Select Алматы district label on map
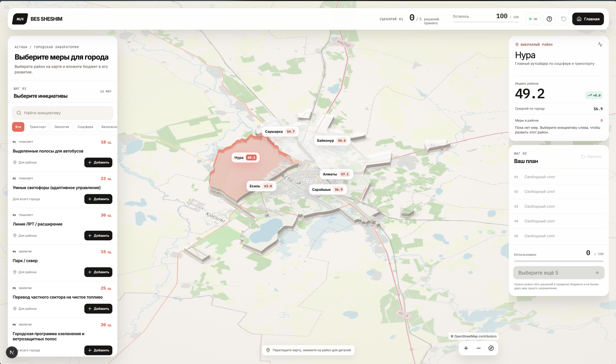 point(336,174)
